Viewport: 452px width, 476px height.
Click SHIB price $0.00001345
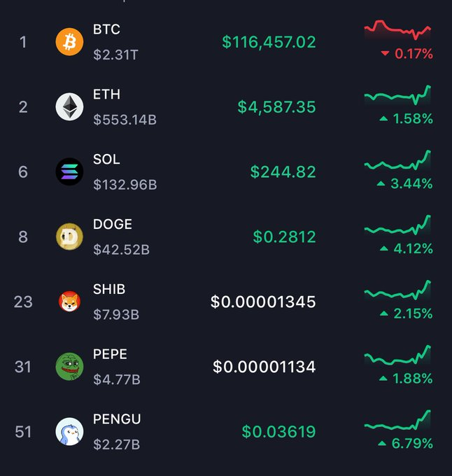[263, 302]
